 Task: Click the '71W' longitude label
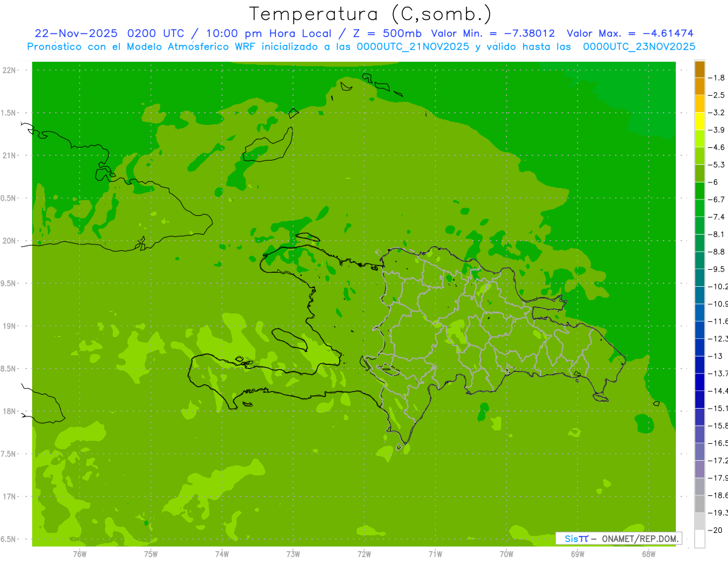pyautogui.click(x=435, y=554)
